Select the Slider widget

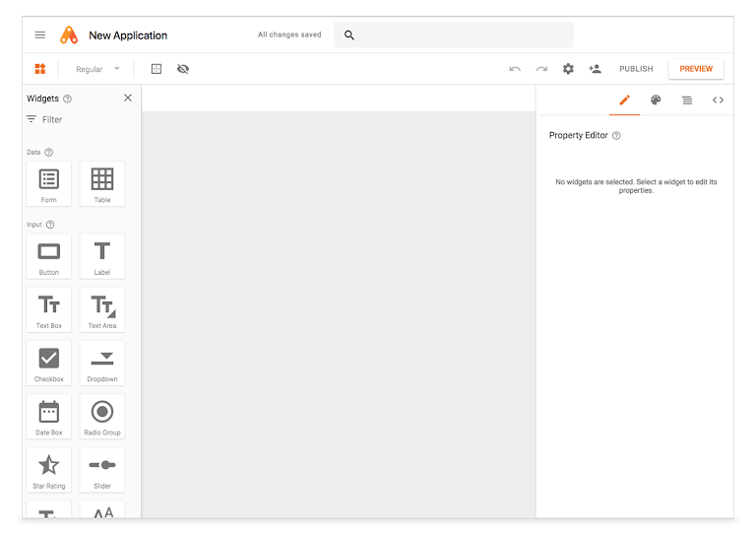[102, 469]
